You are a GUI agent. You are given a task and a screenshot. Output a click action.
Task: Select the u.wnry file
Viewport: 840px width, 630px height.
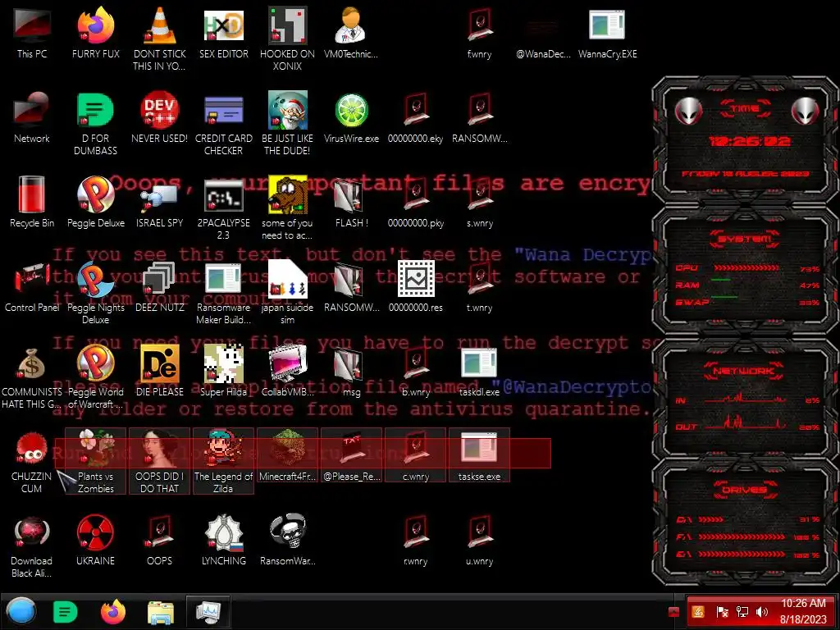[479, 540]
